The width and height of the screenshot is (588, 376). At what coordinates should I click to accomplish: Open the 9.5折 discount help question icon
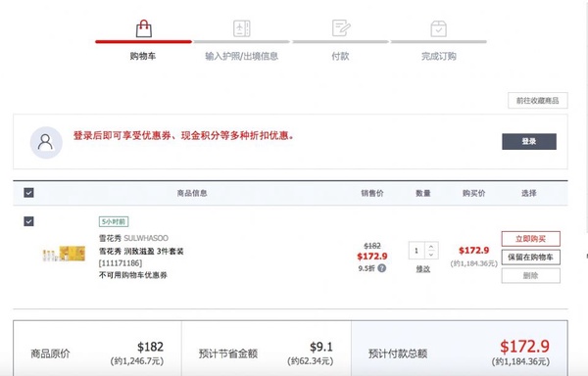point(382,268)
